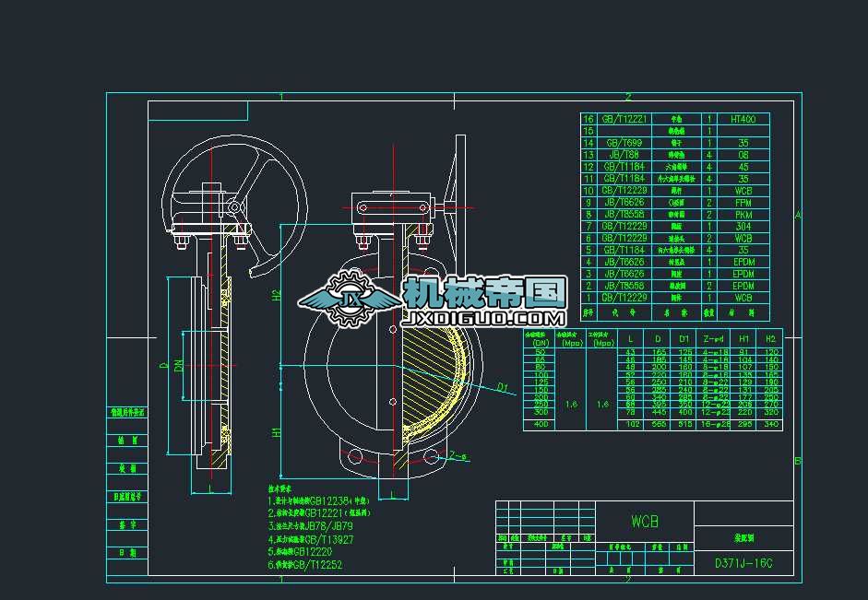The height and width of the screenshot is (600, 868).
Task: Click the L column header in size table
Action: [x=631, y=339]
